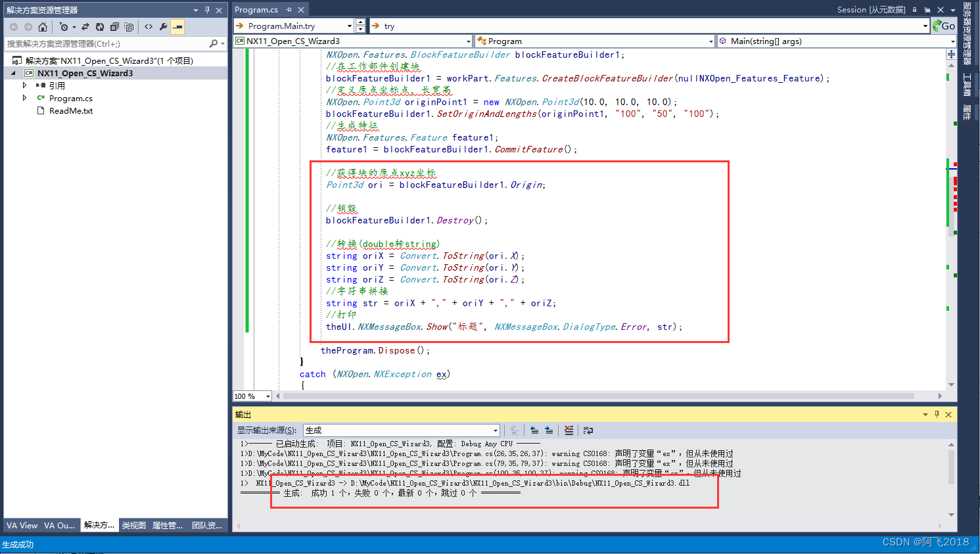Click the 生成成功 status bar text

[18, 544]
